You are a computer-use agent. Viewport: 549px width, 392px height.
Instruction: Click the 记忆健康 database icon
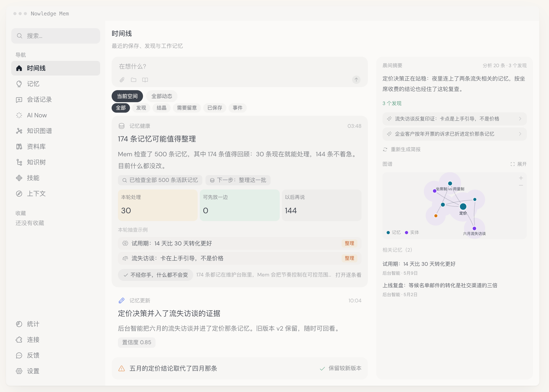click(x=122, y=126)
